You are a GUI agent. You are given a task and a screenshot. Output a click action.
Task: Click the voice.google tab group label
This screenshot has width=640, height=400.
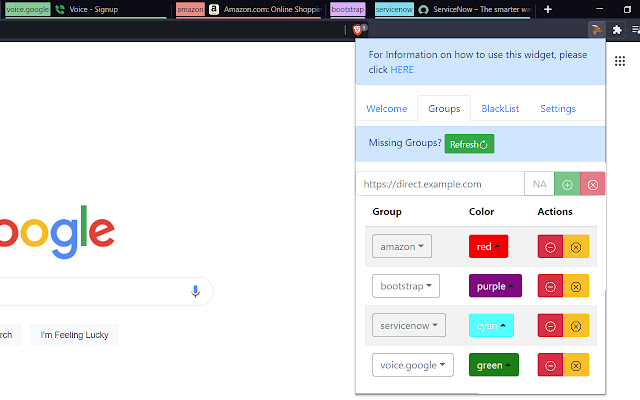pos(28,9)
